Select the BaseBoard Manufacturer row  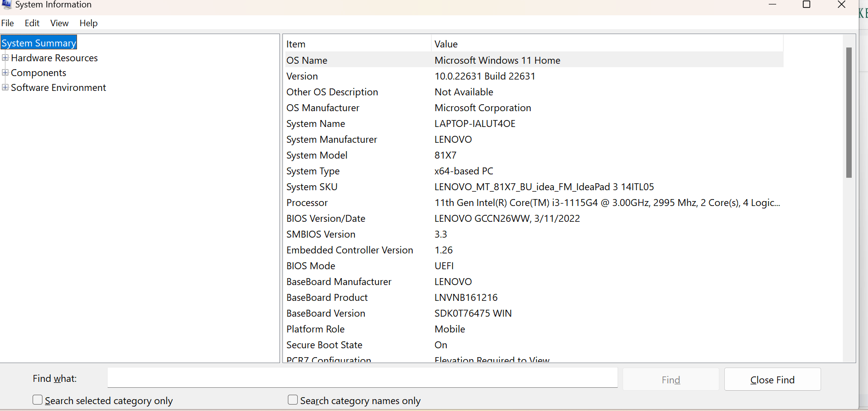pos(534,282)
